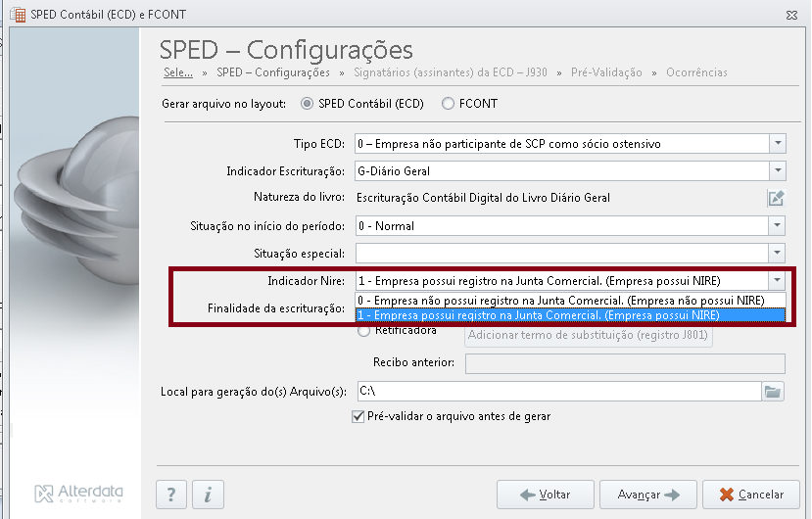
Task: Click SPED – Configurações breadcrumb step
Action: (x=273, y=72)
